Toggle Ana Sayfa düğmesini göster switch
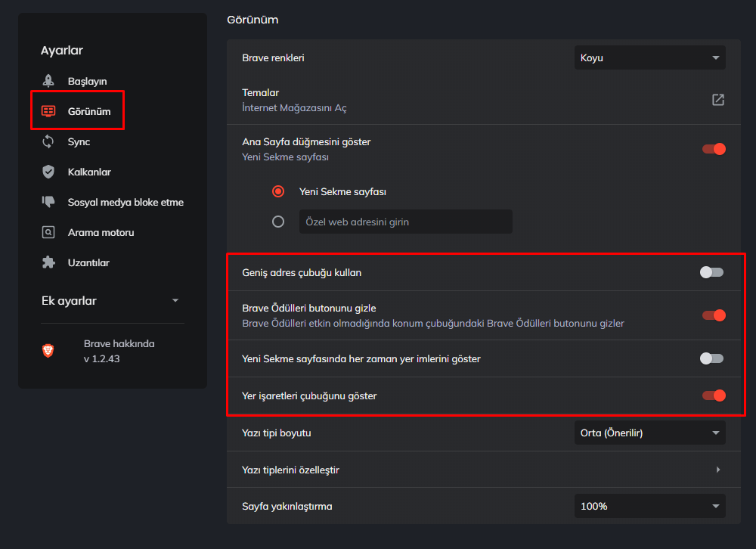The width and height of the screenshot is (756, 549). [x=714, y=149]
